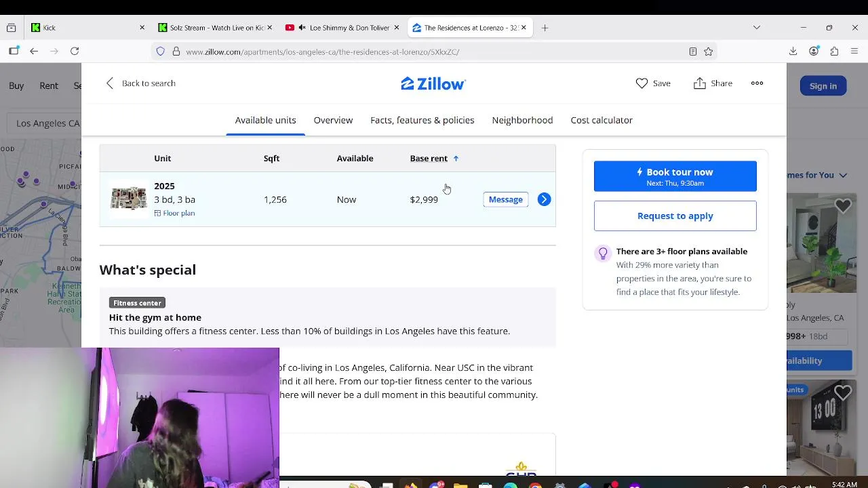Click the taskbar clock showing 5:42 AM

pyautogui.click(x=844, y=484)
